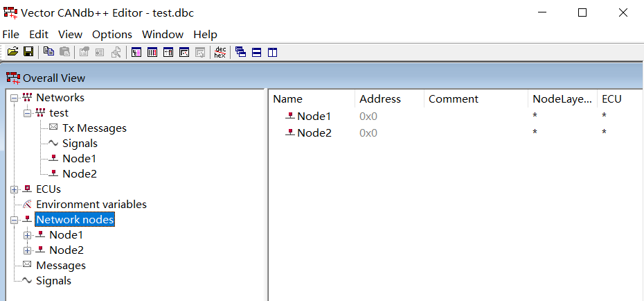The height and width of the screenshot is (301, 644).
Task: Collapse the test network branch
Action: [28, 113]
